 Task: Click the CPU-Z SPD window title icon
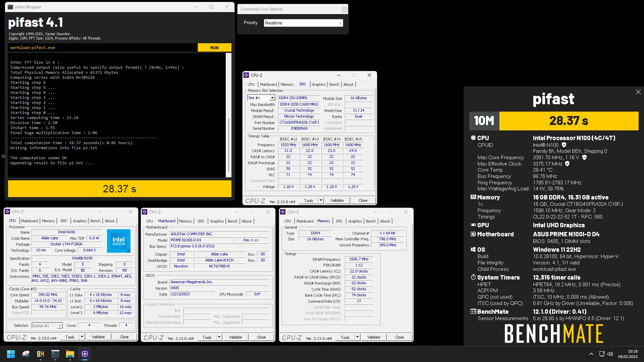coord(247,75)
